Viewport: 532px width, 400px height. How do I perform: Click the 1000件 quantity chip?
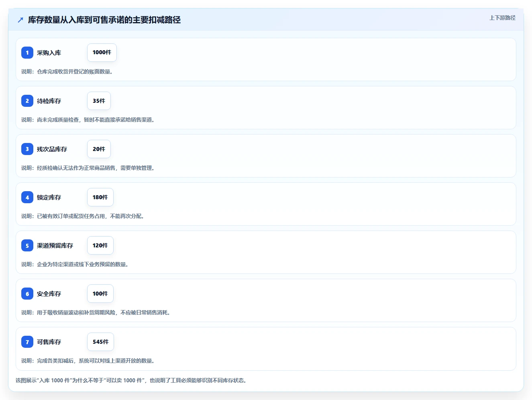click(x=102, y=53)
